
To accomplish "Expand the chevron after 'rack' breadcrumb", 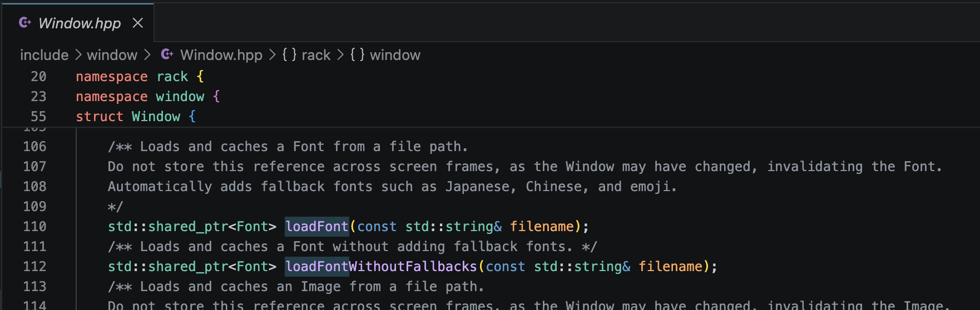I will [340, 55].
